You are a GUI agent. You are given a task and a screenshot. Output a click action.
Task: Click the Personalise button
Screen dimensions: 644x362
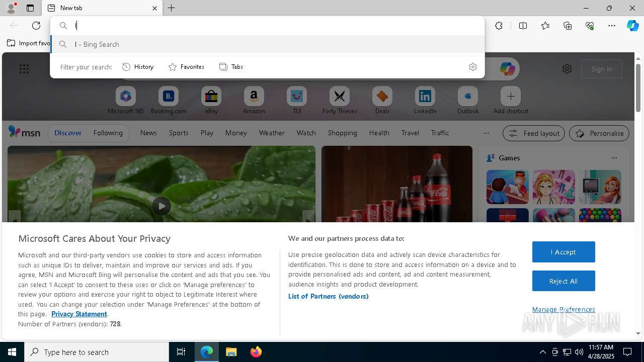click(x=599, y=133)
